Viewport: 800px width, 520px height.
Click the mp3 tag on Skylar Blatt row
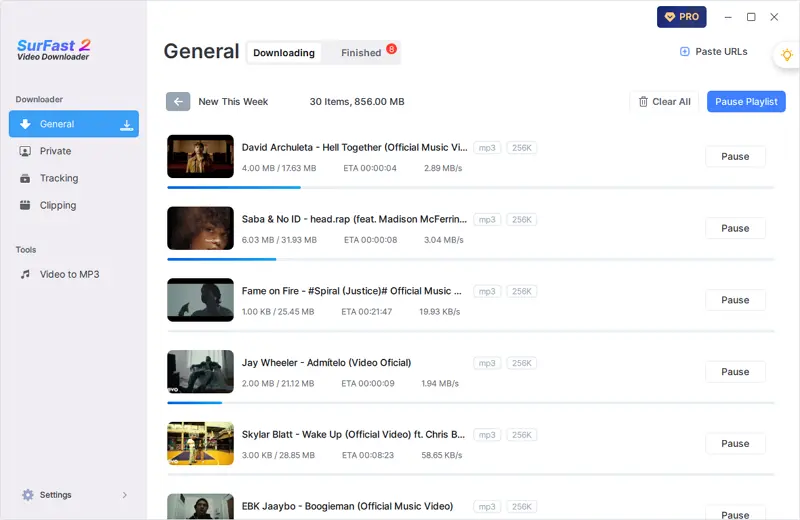(487, 435)
